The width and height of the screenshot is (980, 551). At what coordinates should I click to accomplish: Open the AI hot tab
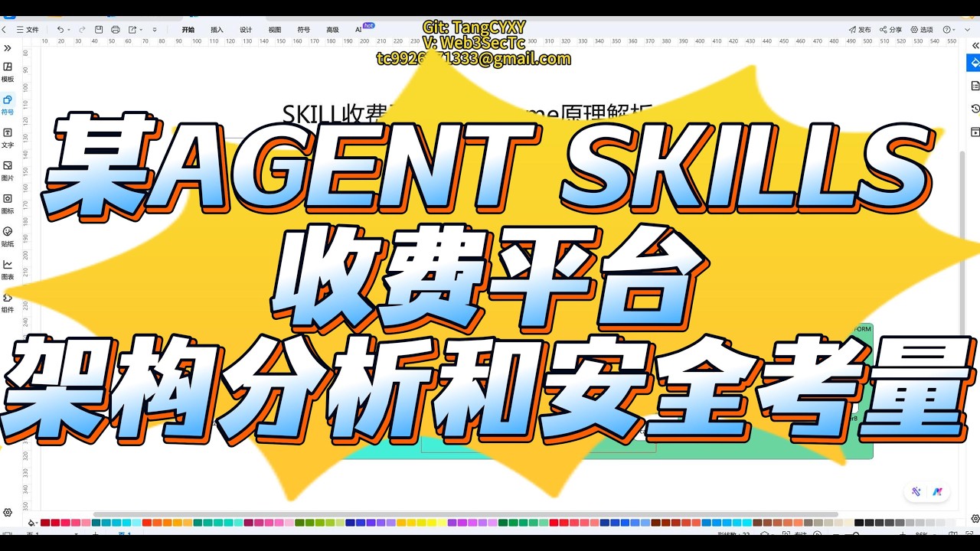[364, 28]
